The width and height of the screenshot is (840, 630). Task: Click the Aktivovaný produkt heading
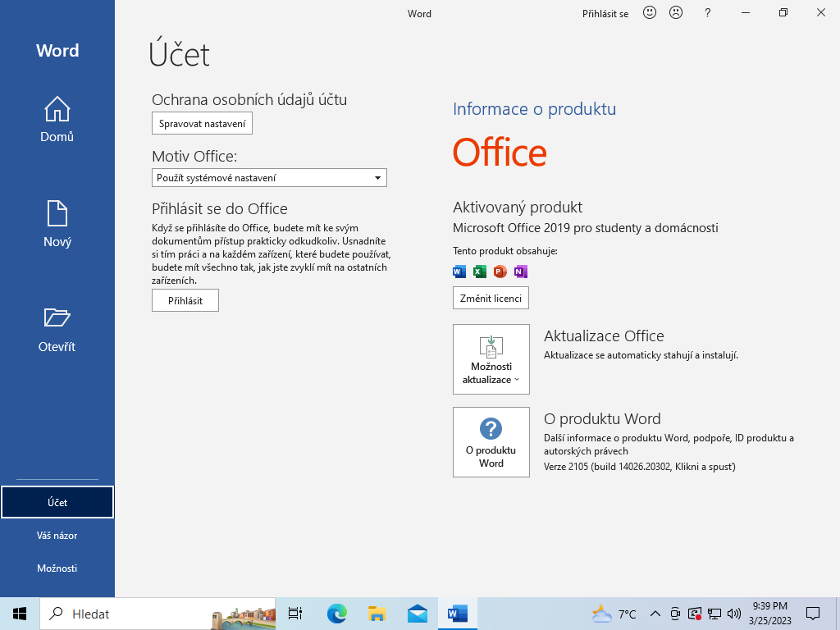pyautogui.click(x=518, y=208)
